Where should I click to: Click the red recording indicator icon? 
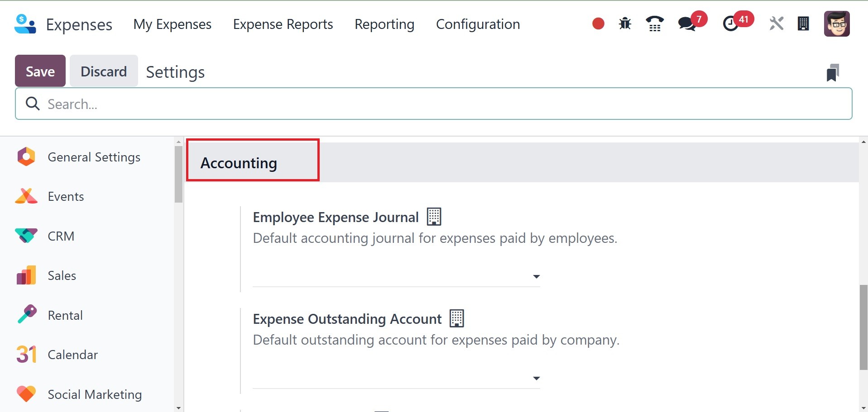click(598, 24)
